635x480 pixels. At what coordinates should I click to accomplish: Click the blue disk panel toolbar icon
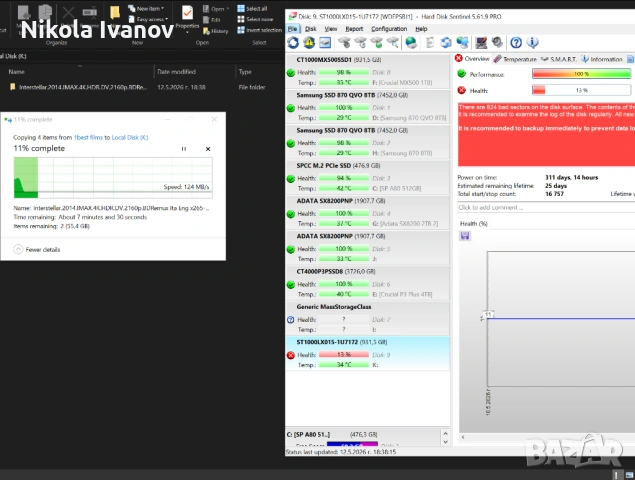coord(325,43)
